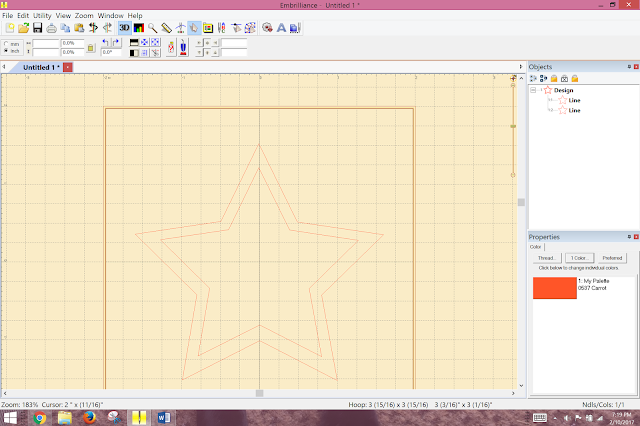Click the horizontal mirror flip icon
640x426 pixels.
click(x=93, y=28)
